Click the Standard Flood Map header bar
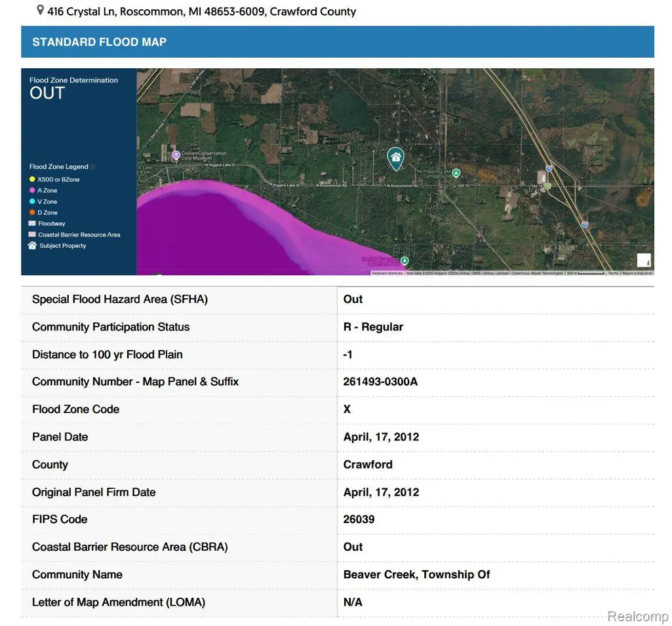 [x=337, y=41]
